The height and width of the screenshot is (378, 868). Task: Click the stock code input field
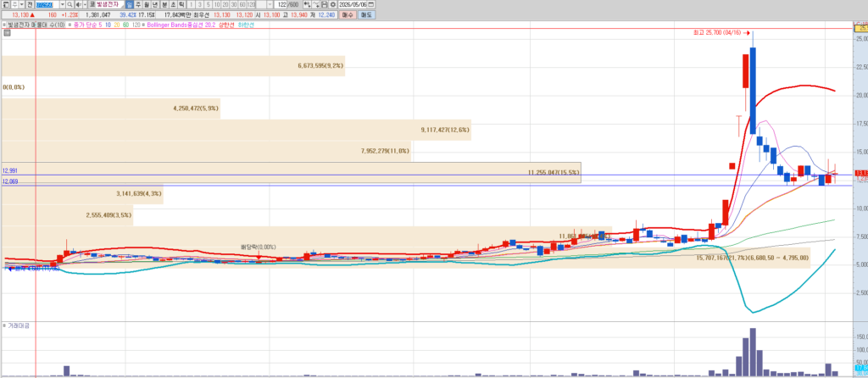(x=47, y=4)
